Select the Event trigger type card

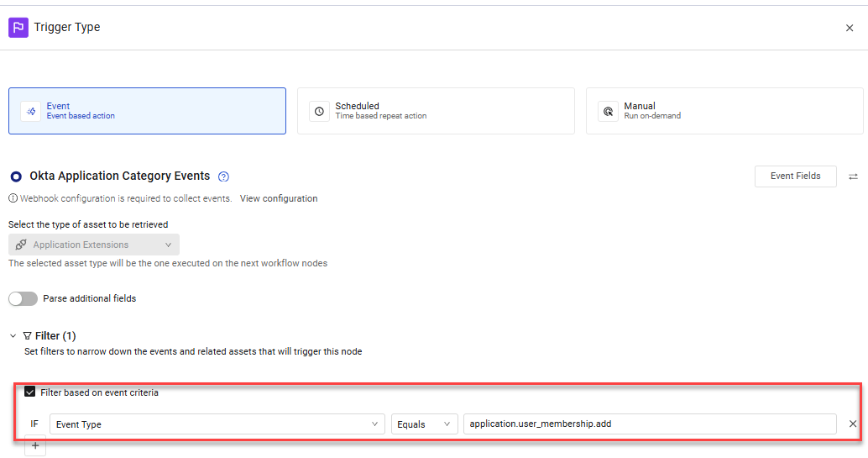pos(147,111)
